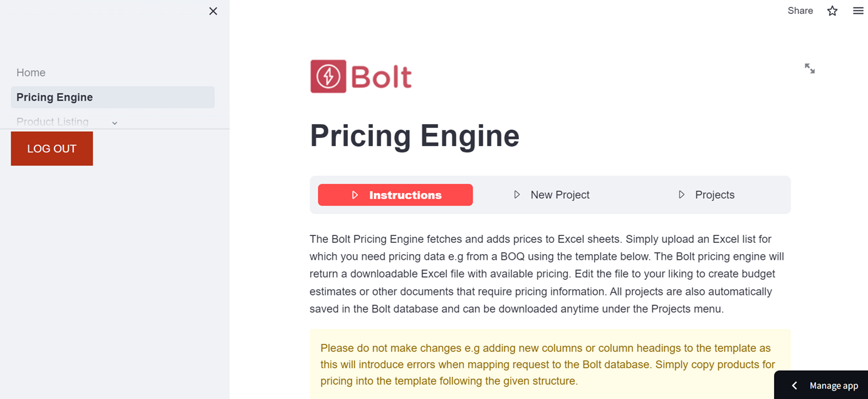Click the Bolt wordmark above the title
The image size is (868, 399).
(x=381, y=76)
